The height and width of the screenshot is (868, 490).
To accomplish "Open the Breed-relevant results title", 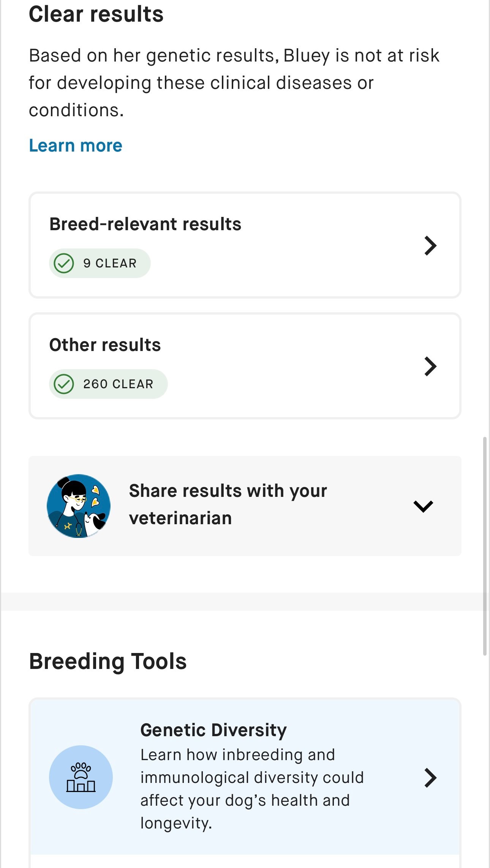I will coord(145,224).
